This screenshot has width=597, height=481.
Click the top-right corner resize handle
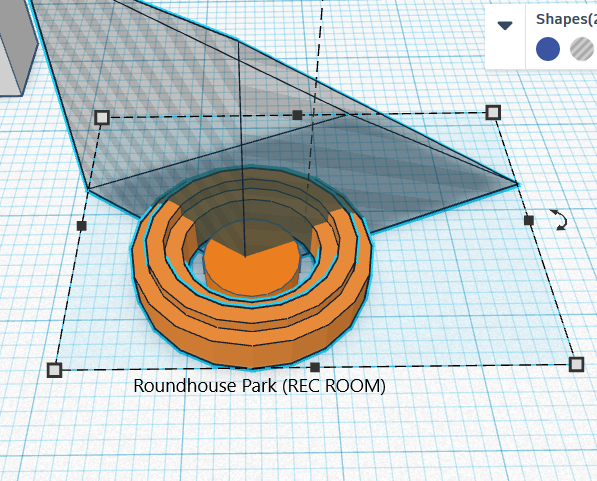coord(493,112)
